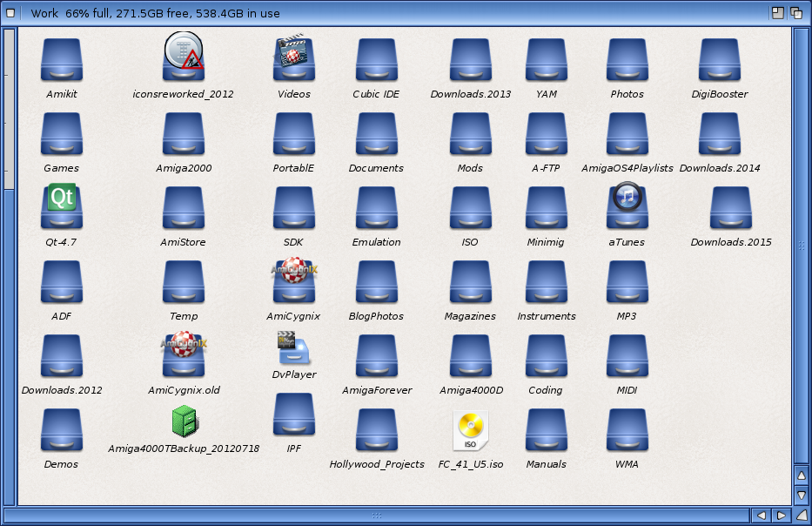Open the Photos drawer
Image resolution: width=812 pixels, height=526 pixels.
pos(627,60)
